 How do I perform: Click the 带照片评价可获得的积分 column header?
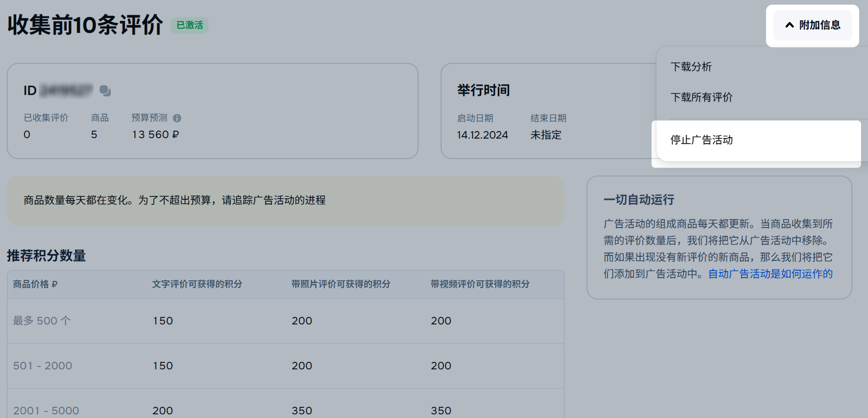(340, 284)
